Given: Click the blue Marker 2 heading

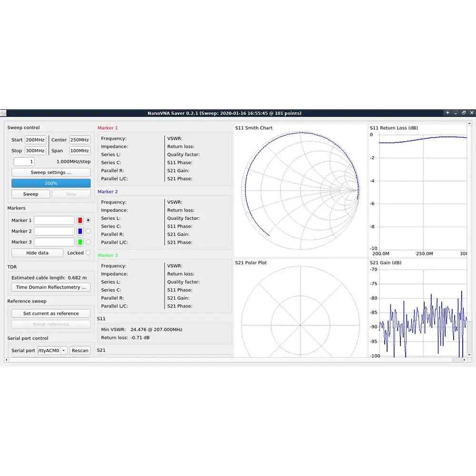Looking at the screenshot, I should tap(107, 192).
